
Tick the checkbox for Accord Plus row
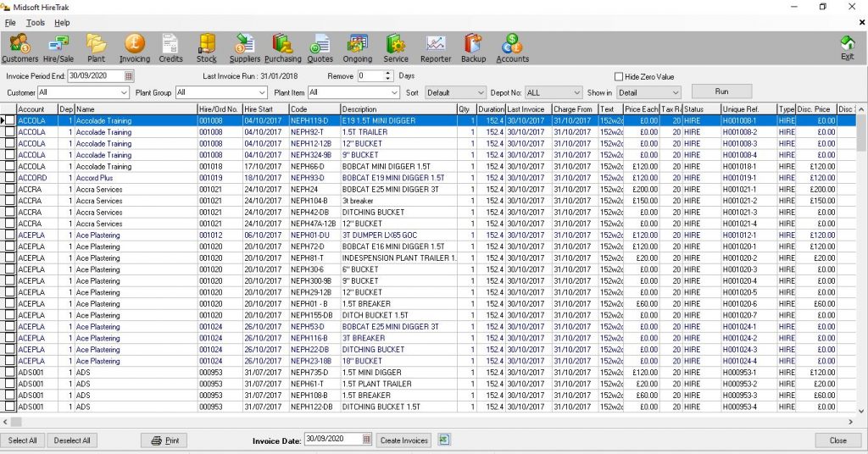10,178
